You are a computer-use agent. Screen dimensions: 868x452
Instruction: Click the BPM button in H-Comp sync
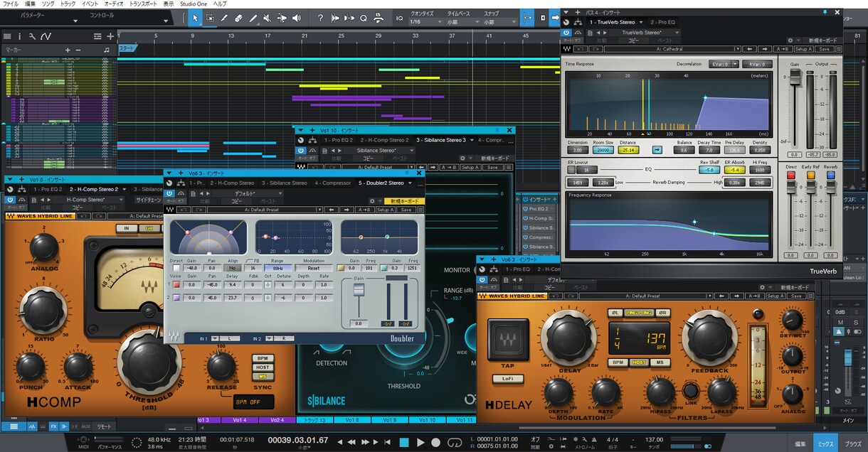[x=263, y=358]
